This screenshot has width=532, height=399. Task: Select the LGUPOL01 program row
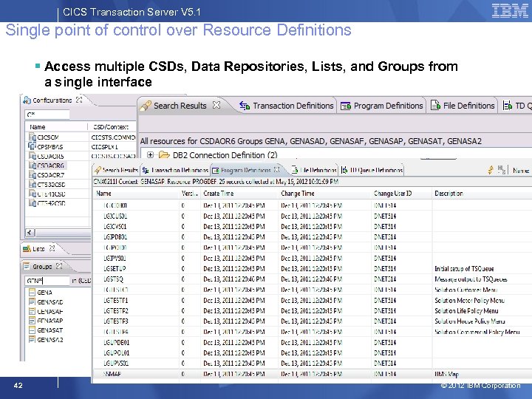[312, 353]
